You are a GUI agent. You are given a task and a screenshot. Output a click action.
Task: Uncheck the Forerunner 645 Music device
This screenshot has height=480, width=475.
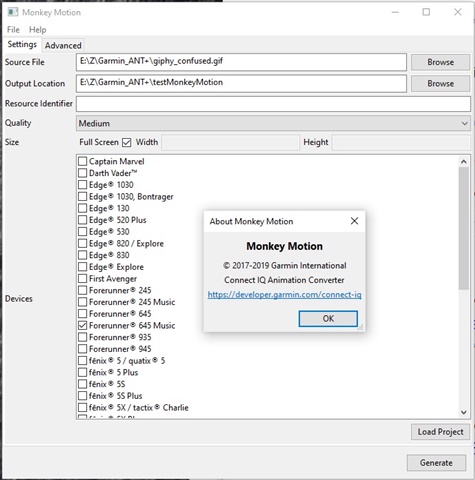pos(82,325)
